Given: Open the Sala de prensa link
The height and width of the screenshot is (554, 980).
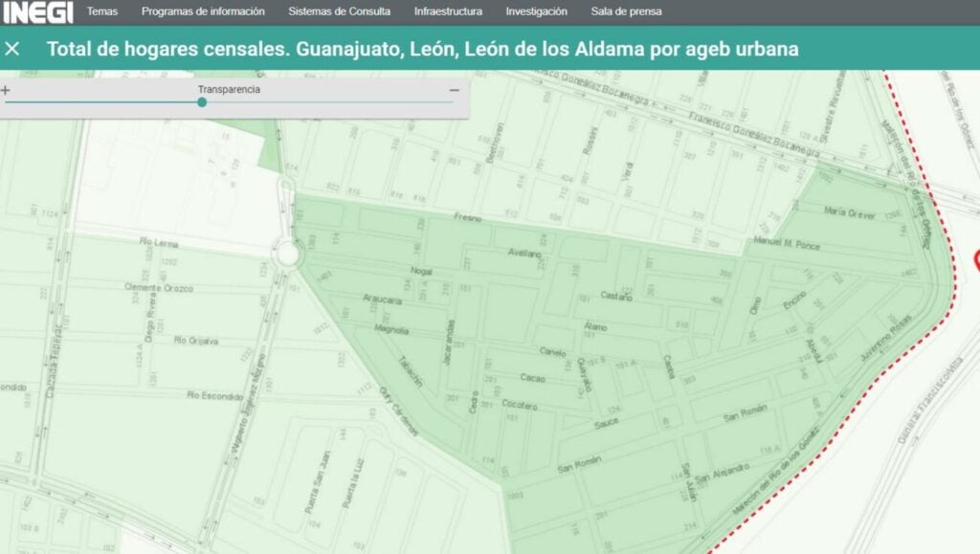Looking at the screenshot, I should pyautogui.click(x=626, y=11).
